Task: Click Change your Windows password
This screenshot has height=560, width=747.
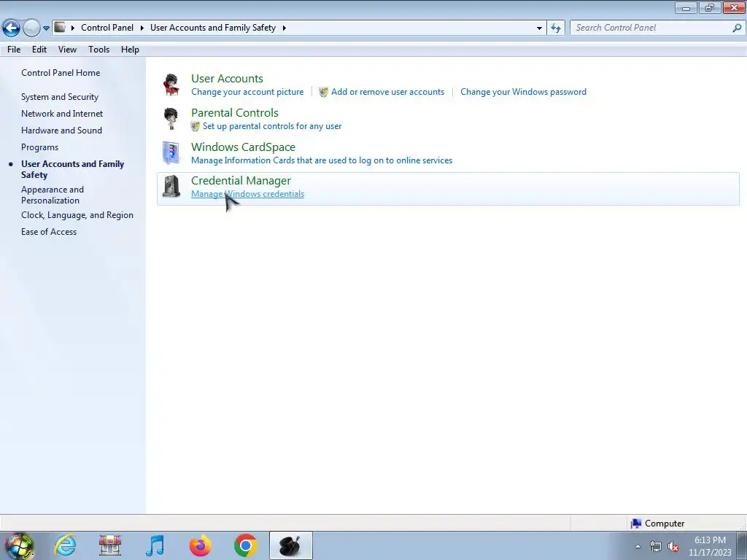Action: pyautogui.click(x=523, y=92)
